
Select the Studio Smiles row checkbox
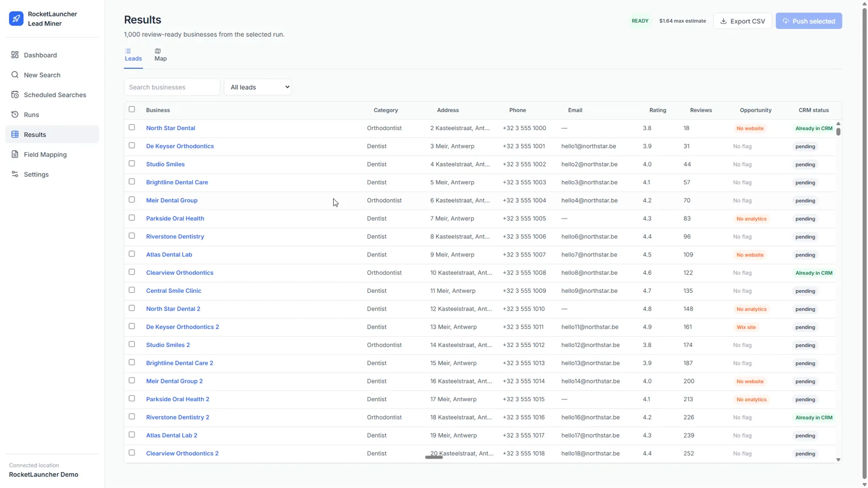coord(132,163)
